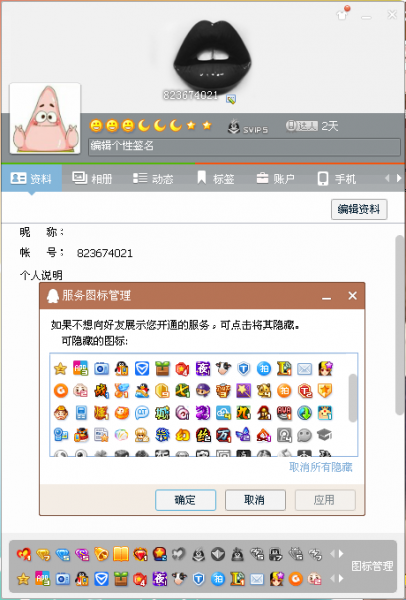This screenshot has height=600, width=406.
Task: Click the blue 拍 circle icon in the dialog list
Action: click(264, 368)
